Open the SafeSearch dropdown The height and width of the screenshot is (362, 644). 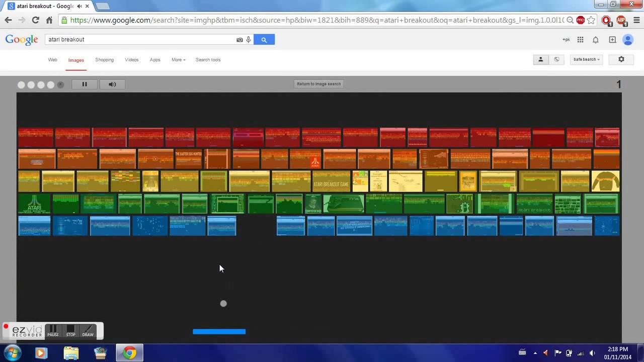586,59
